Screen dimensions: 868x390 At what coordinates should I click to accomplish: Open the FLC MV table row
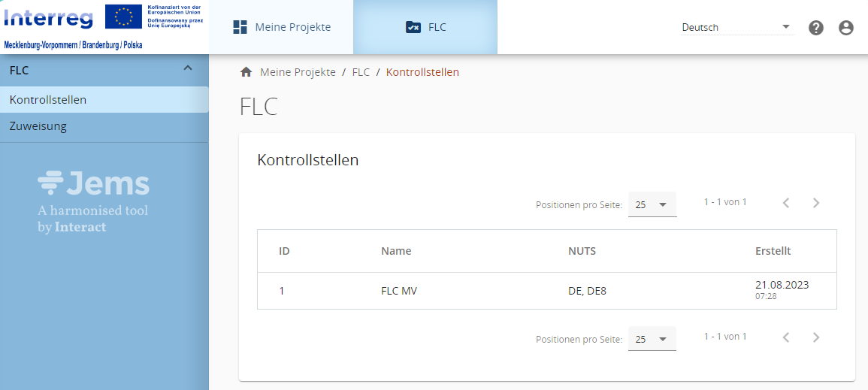tap(398, 291)
